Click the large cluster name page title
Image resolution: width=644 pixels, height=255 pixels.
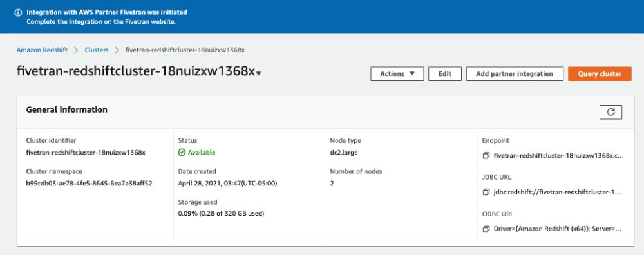tap(135, 71)
